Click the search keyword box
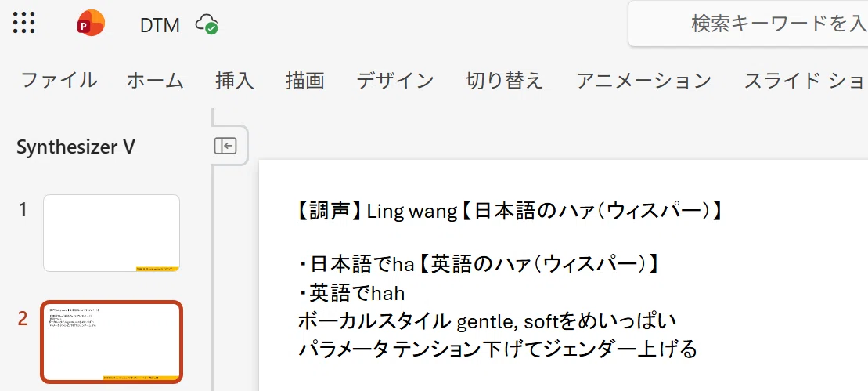Viewport: 868px width, 391px height. (748, 24)
